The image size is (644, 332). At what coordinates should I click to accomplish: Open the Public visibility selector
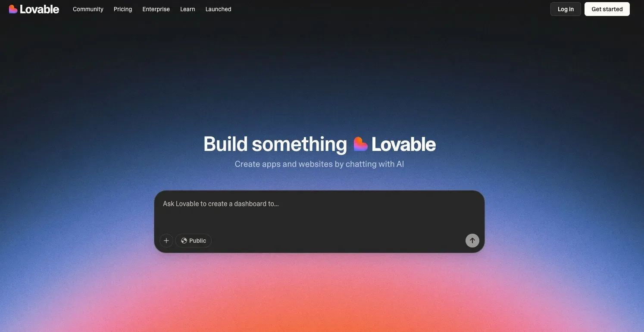pos(193,241)
